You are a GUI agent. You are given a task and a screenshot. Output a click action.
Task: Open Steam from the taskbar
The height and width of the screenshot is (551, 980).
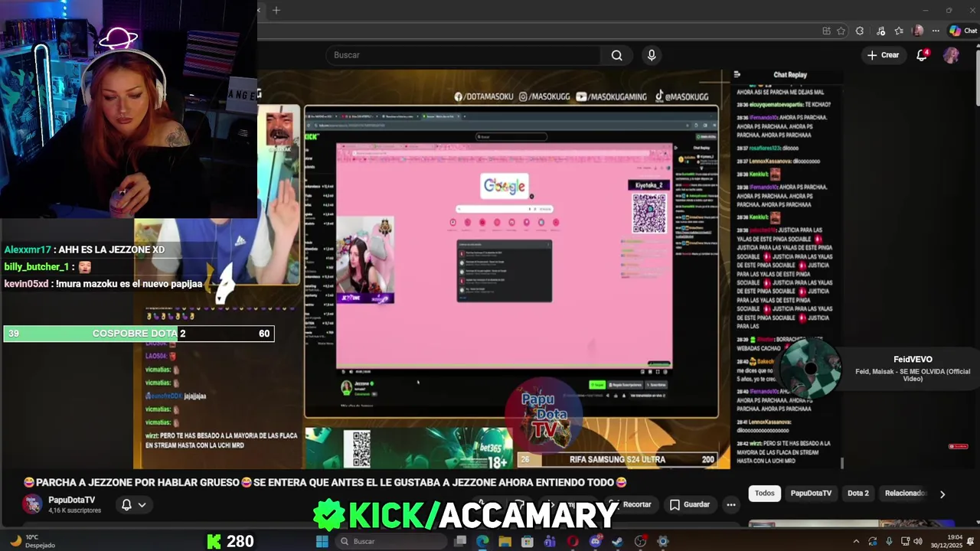click(618, 541)
